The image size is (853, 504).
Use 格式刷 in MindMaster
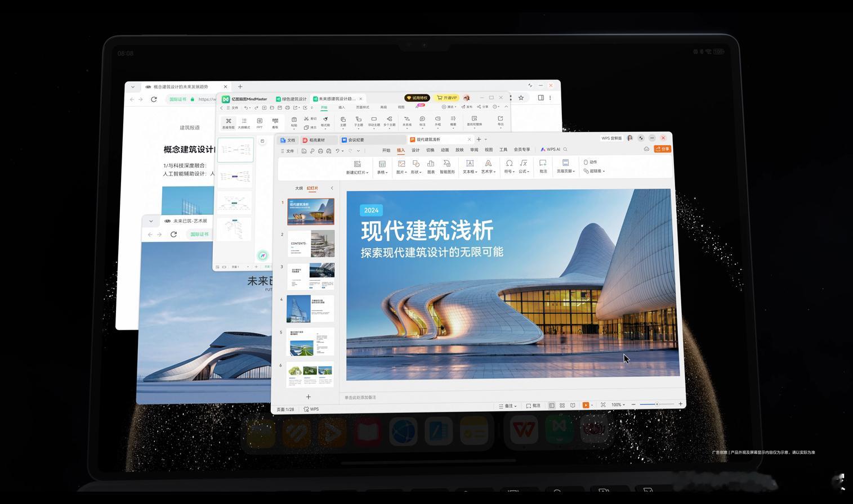tap(325, 122)
